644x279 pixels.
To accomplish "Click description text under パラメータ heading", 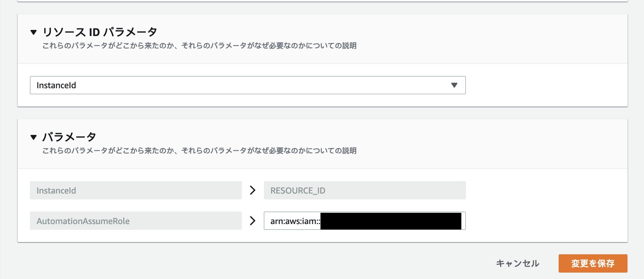I will [199, 151].
